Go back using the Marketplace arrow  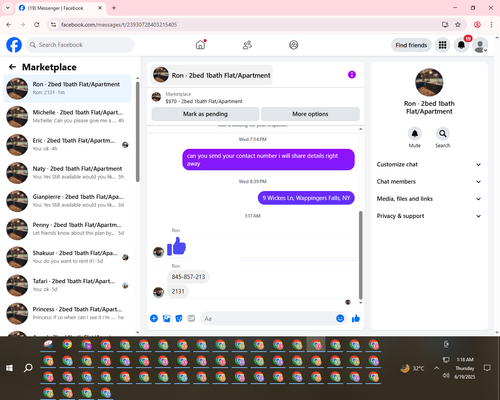(12, 67)
